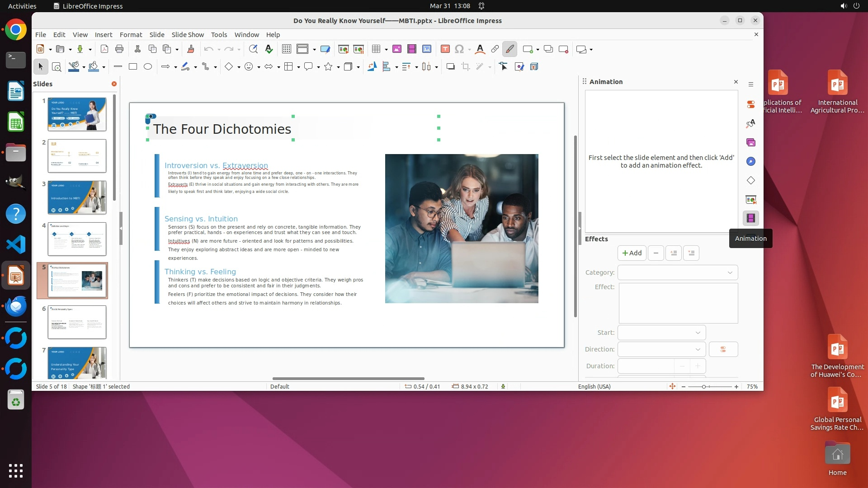
Task: Click the Print icon in toolbar
Action: coord(119,49)
